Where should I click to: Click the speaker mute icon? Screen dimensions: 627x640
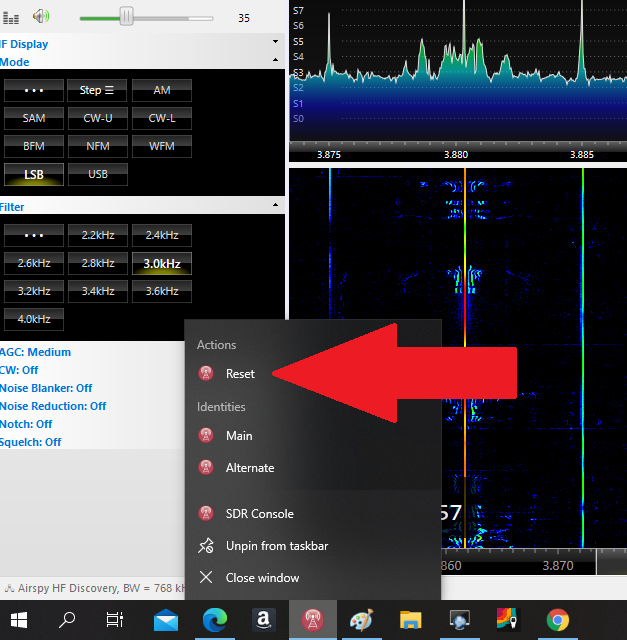[x=41, y=16]
